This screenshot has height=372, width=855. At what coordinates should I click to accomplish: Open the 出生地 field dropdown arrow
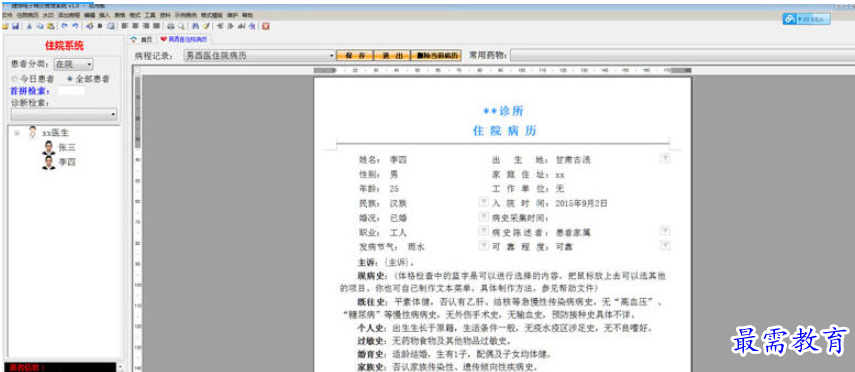[x=665, y=159]
